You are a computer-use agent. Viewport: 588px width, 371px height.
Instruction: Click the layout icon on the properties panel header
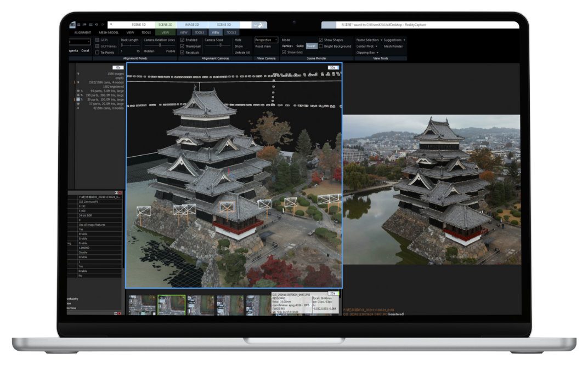116,192
